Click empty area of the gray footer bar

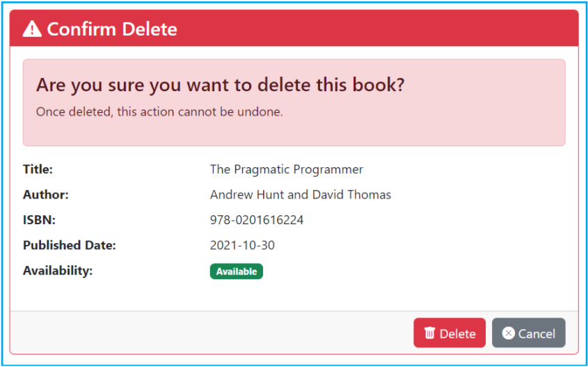point(209,333)
